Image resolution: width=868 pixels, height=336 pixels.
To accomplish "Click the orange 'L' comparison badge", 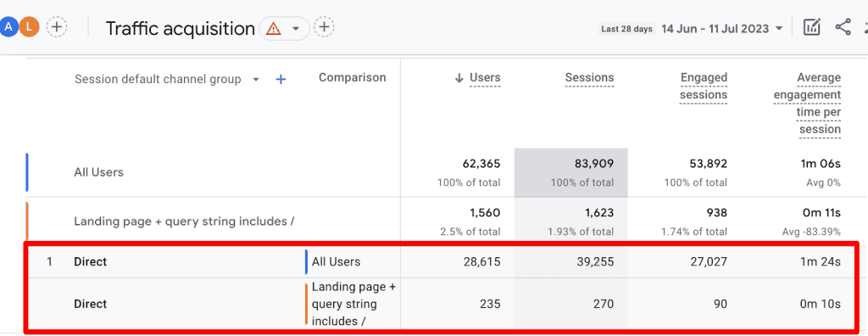I will coord(29,26).
